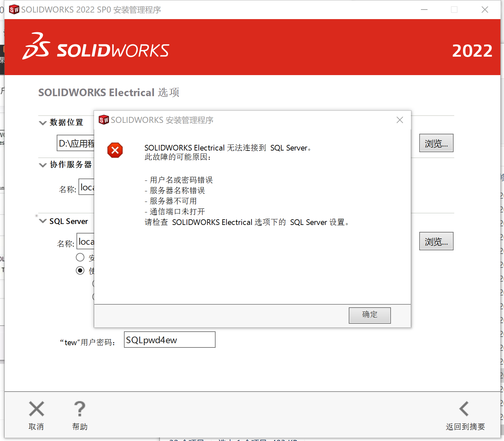The width and height of the screenshot is (504, 441).
Task: Click the SW icon in dialog title
Action: [x=104, y=120]
